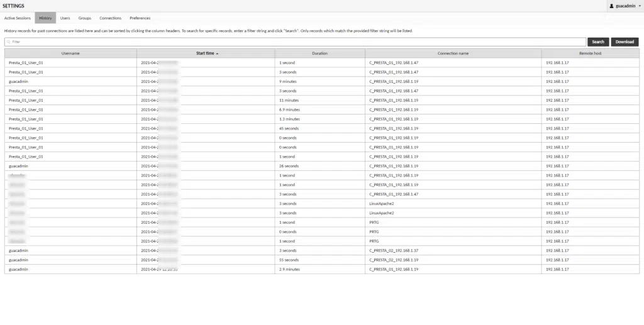Sort by the Start time column header
644x325 pixels.
pos(206,53)
